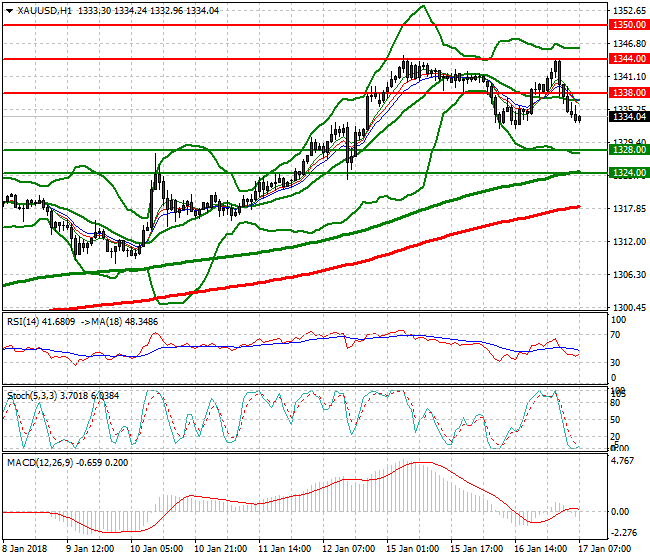Click the 1341.10 price scale value
Screen dimensions: 650x560
click(x=629, y=76)
